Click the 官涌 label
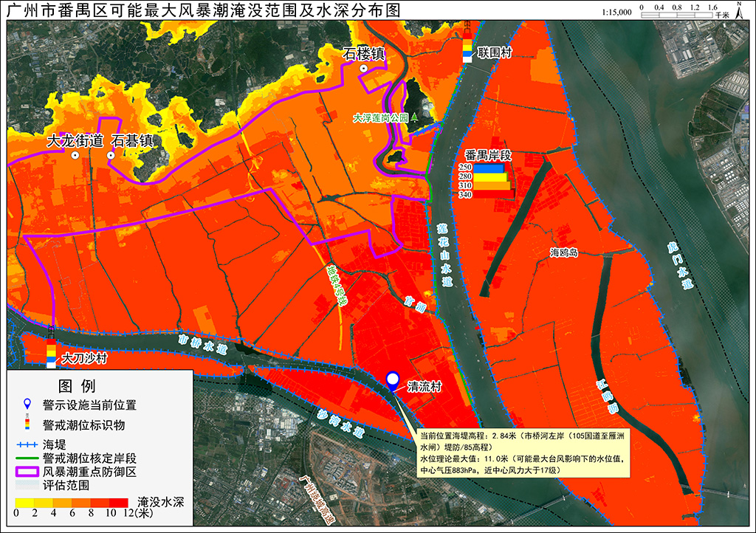756x533 pixels. pyautogui.click(x=415, y=304)
